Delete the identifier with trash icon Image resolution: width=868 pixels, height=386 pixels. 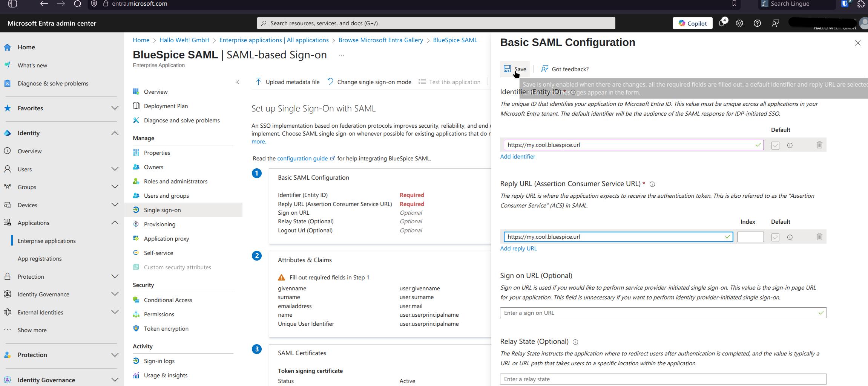point(819,145)
